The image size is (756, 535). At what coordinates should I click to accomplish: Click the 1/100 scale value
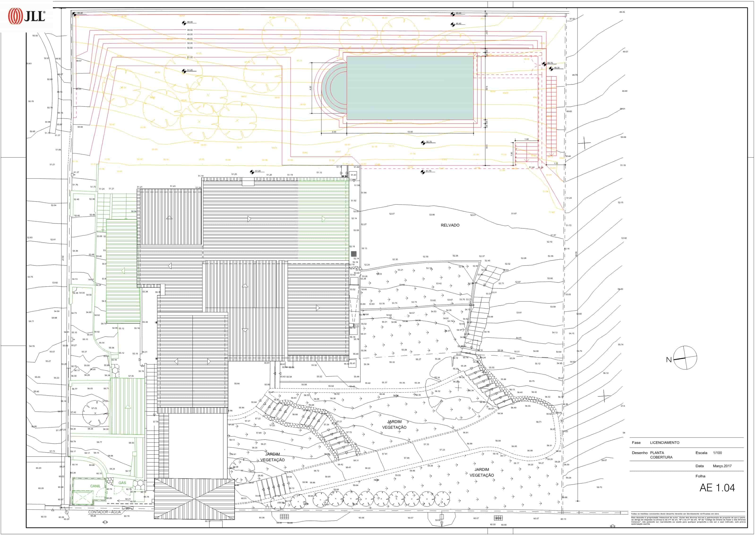(717, 453)
